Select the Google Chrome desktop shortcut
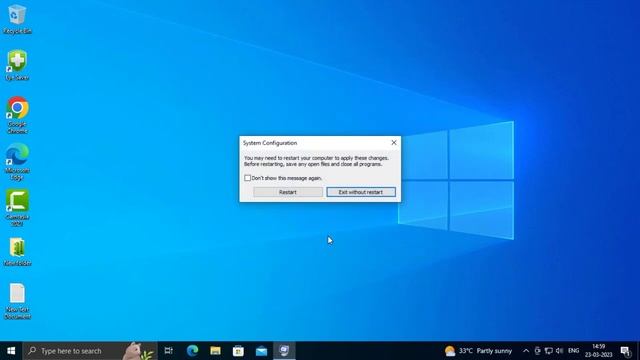 [17, 115]
